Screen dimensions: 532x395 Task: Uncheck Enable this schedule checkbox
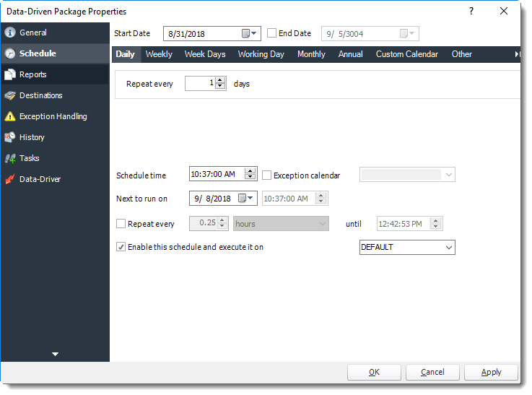point(121,247)
